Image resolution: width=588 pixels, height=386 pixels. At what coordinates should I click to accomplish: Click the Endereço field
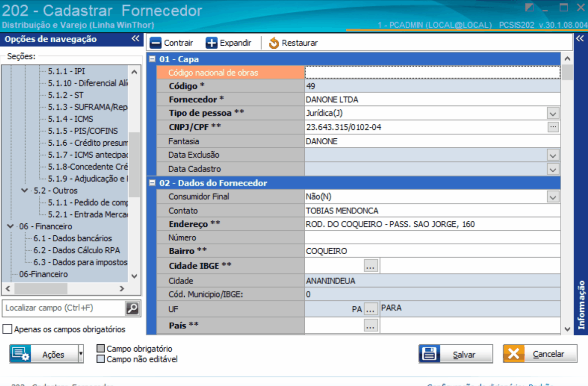click(x=432, y=224)
